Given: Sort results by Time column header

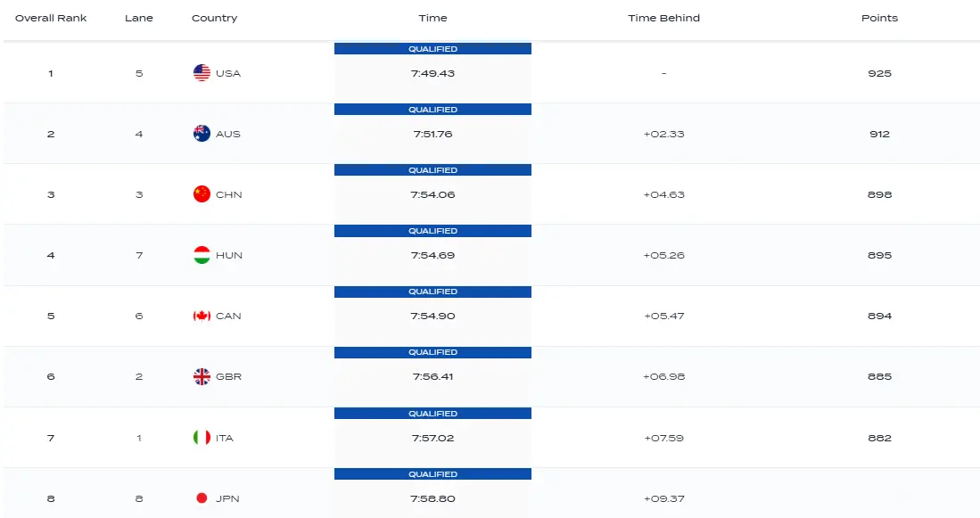Looking at the screenshot, I should [432, 18].
